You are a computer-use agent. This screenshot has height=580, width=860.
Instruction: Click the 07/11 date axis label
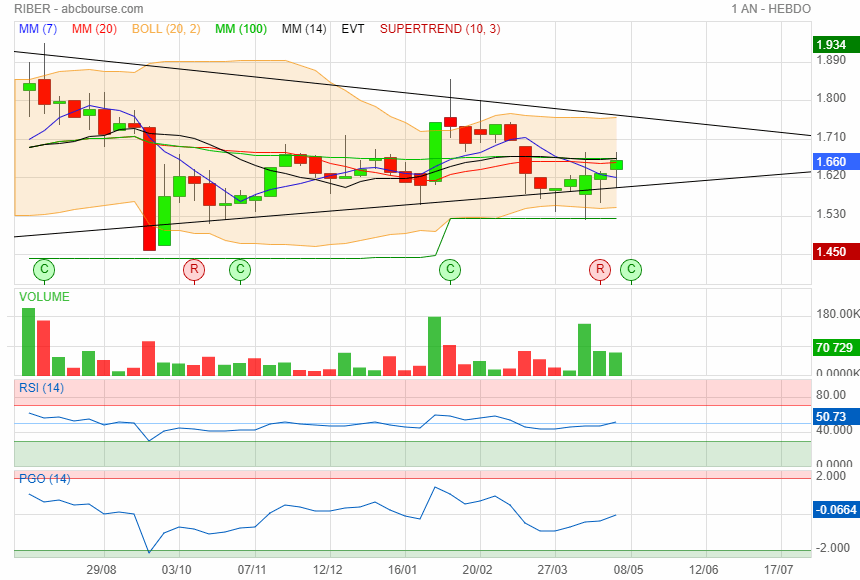(252, 570)
